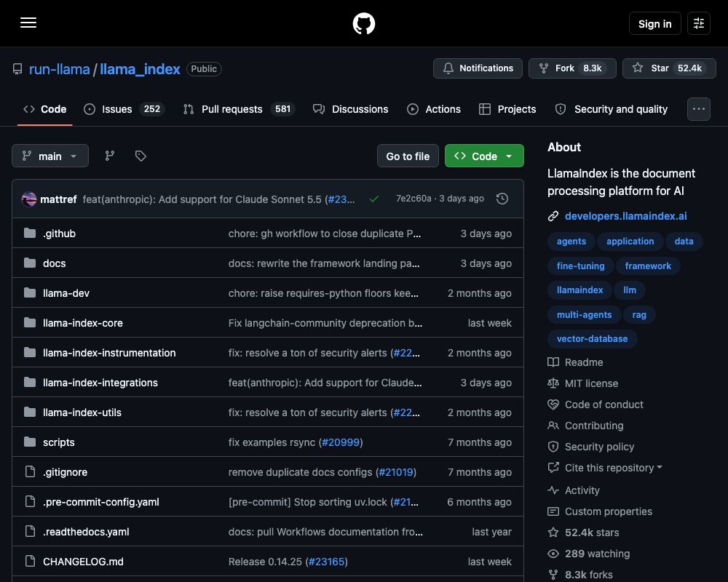Open commit history clock icon
Viewport: 728px width, 582px height.
[x=502, y=199]
